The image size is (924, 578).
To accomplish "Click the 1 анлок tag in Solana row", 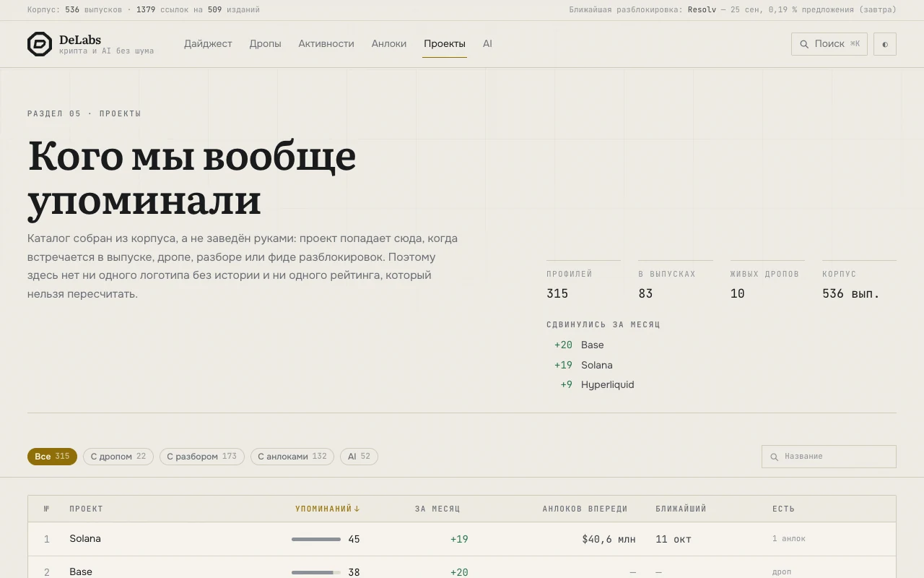I will coord(788,539).
